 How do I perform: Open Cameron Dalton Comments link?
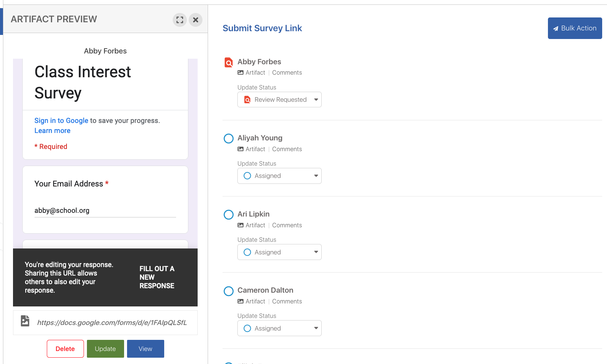tap(287, 301)
